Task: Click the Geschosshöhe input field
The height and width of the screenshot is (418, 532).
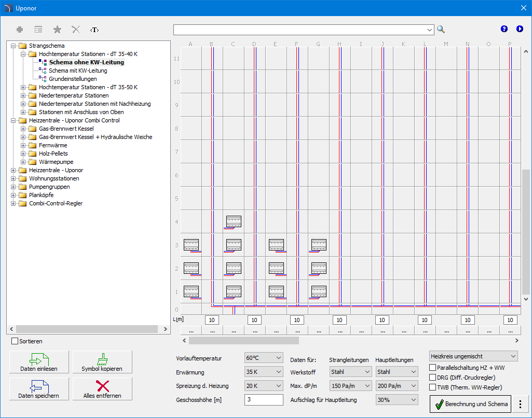Action: coord(264,400)
